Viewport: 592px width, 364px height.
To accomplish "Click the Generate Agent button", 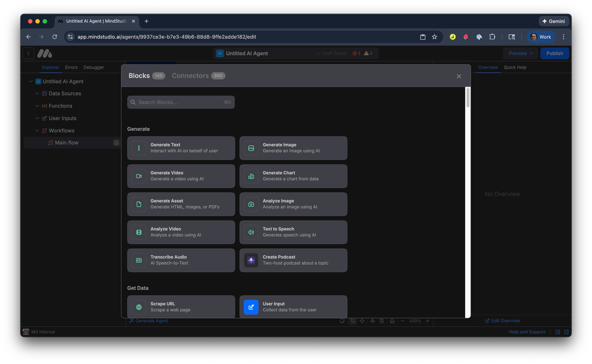I will (x=149, y=320).
